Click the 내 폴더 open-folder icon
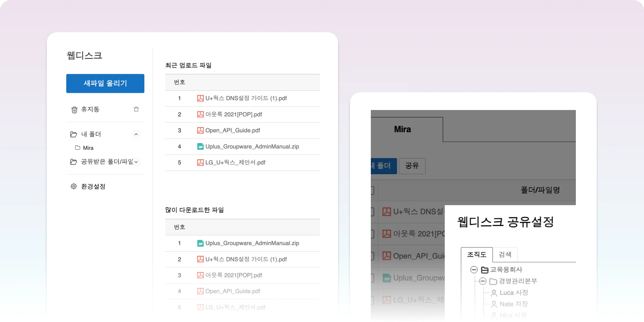This screenshot has width=644, height=322. (x=74, y=134)
